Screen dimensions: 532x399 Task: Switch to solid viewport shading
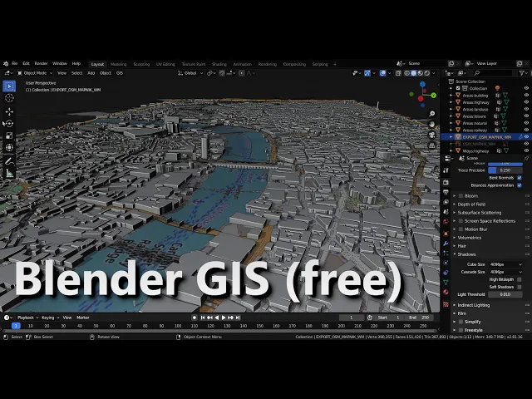point(414,73)
